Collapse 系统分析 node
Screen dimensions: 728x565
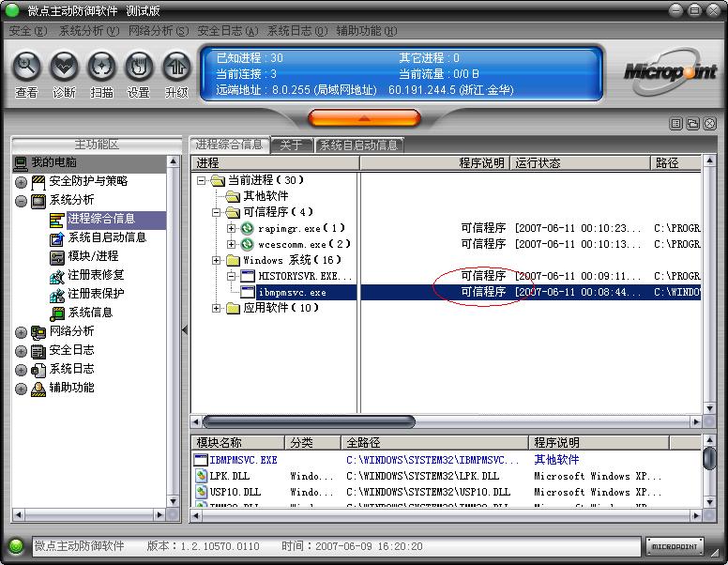coord(21,201)
